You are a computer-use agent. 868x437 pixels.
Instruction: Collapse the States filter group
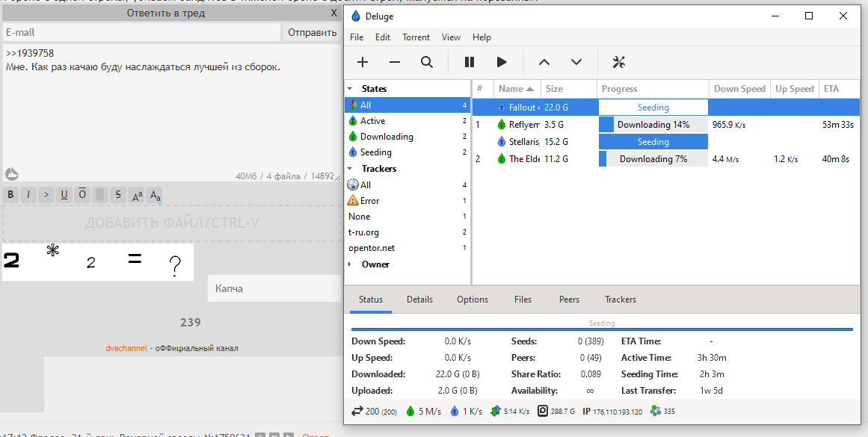point(349,88)
